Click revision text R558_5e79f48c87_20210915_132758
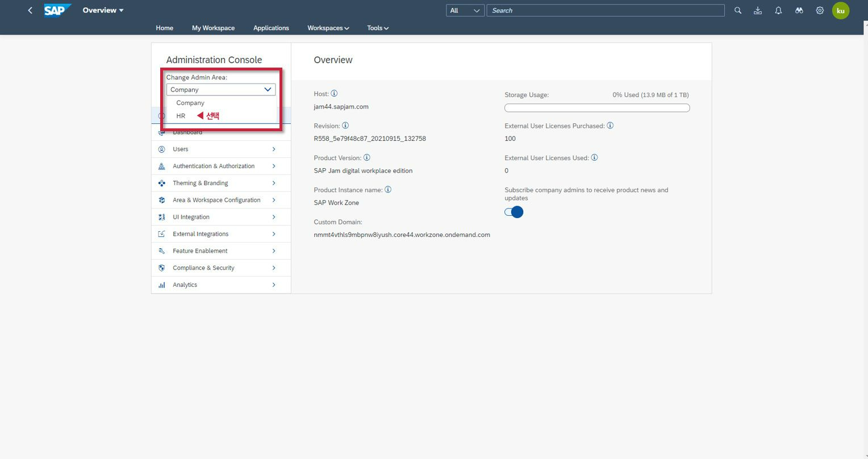 point(370,139)
